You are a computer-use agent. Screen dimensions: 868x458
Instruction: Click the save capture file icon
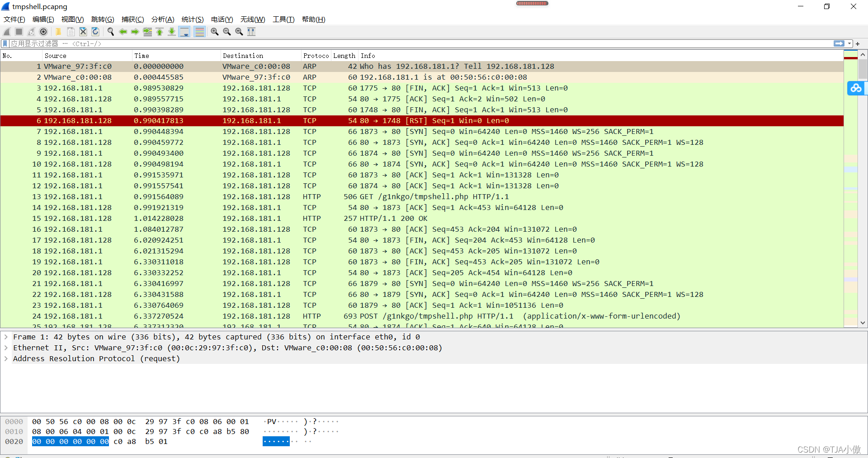(71, 32)
